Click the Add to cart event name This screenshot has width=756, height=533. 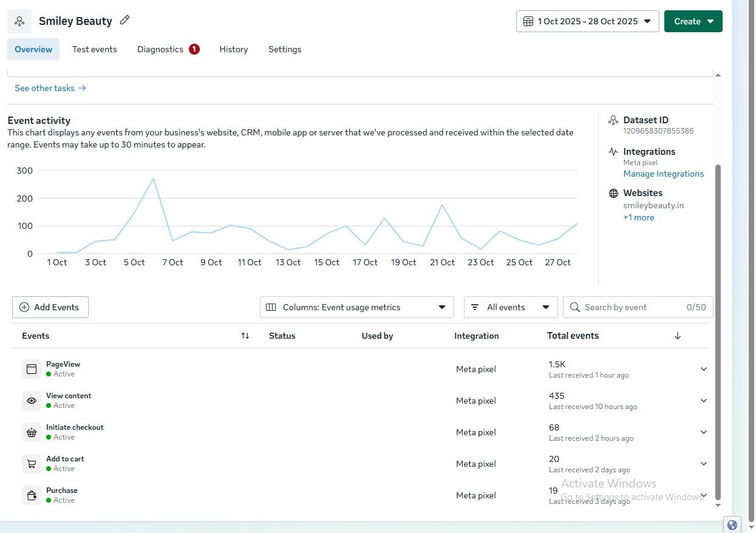pyautogui.click(x=65, y=459)
